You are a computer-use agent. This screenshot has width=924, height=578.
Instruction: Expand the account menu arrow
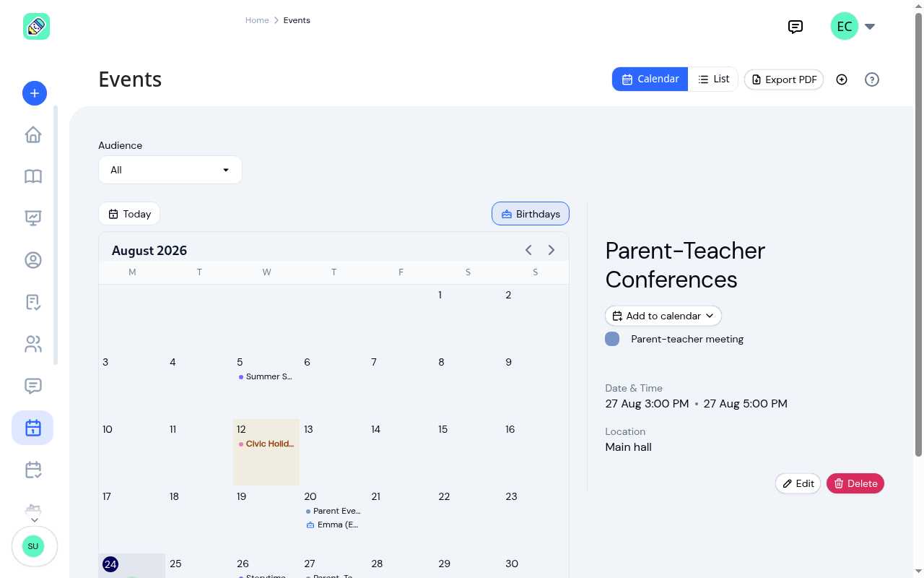pyautogui.click(x=870, y=27)
